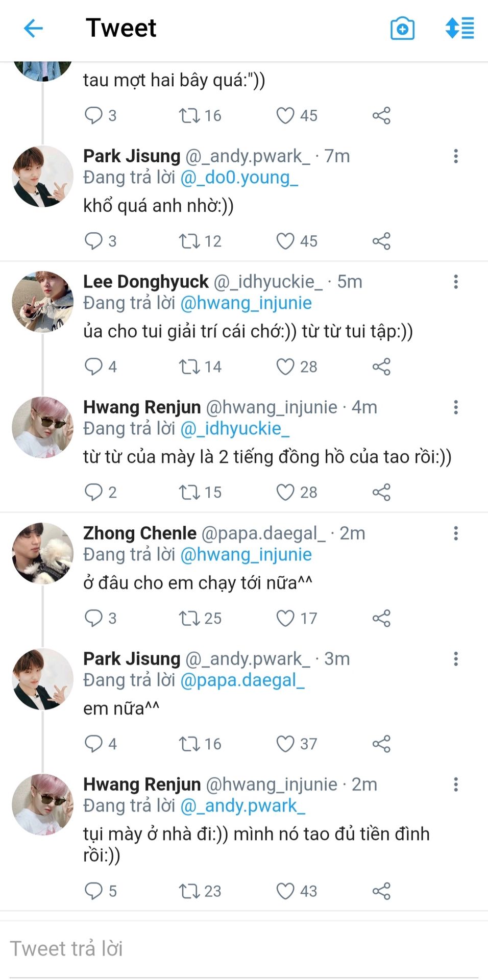The height and width of the screenshot is (980, 488).
Task: Open Zhong Chenle's profile picture
Action: point(42,553)
